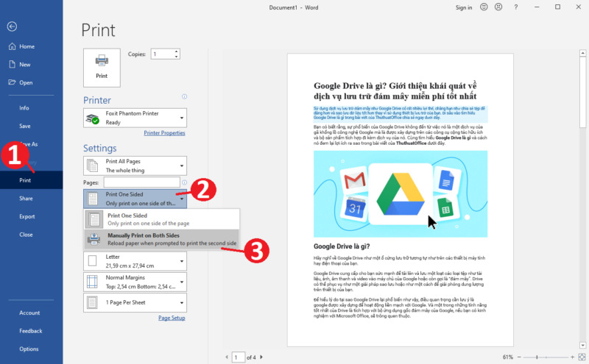Click the frown face feedback icon
The image size is (589, 364).
[498, 7]
